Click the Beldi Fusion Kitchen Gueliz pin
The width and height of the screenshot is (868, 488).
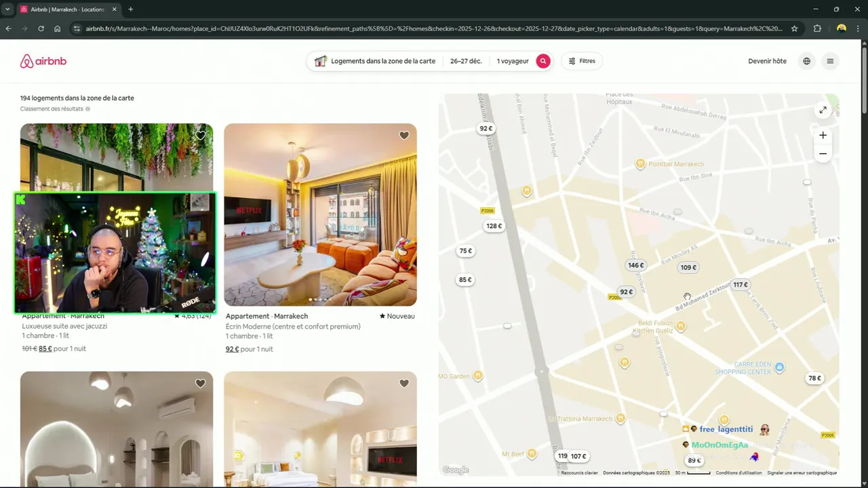pyautogui.click(x=681, y=327)
